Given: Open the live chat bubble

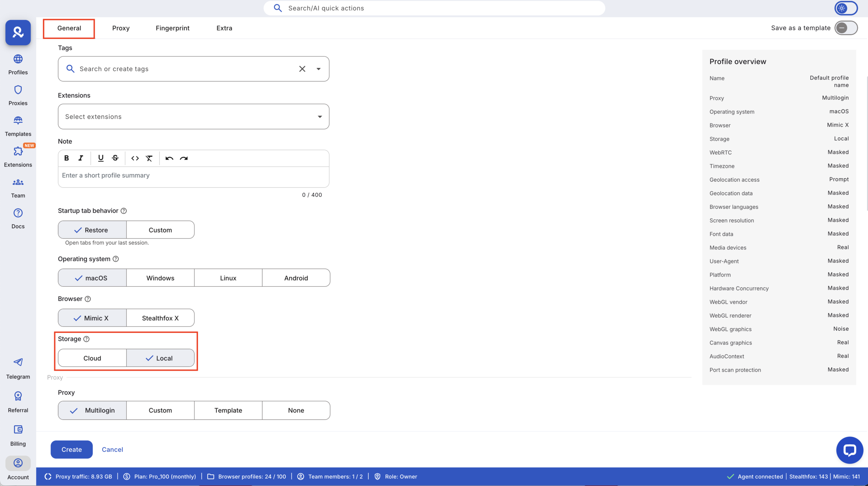Looking at the screenshot, I should [849, 450].
